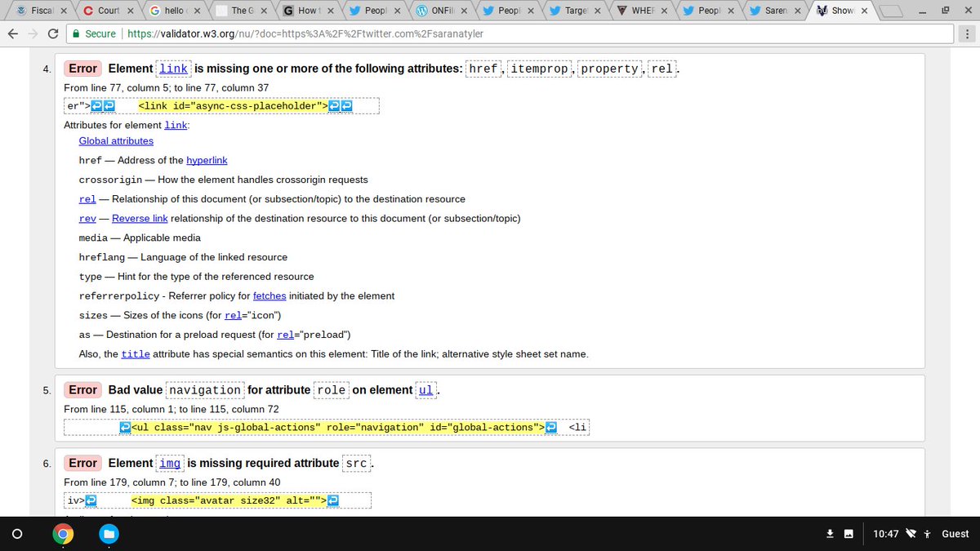The width and height of the screenshot is (980, 551).
Task: Click the Guest account label
Action: [955, 534]
